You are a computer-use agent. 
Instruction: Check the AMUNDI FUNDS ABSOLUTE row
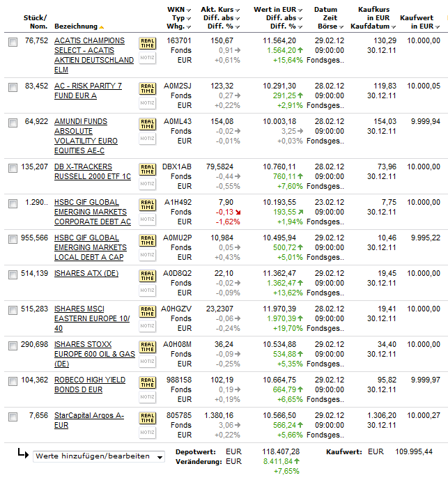(x=13, y=123)
